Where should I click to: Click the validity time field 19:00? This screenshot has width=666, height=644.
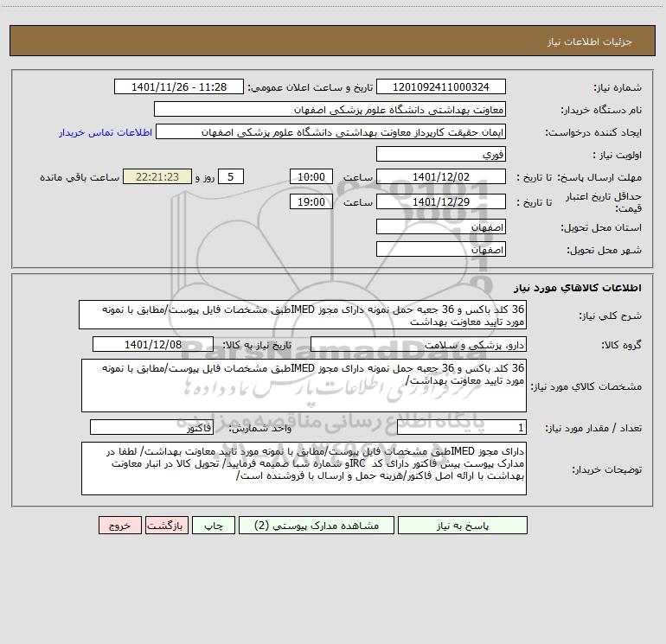[311, 201]
